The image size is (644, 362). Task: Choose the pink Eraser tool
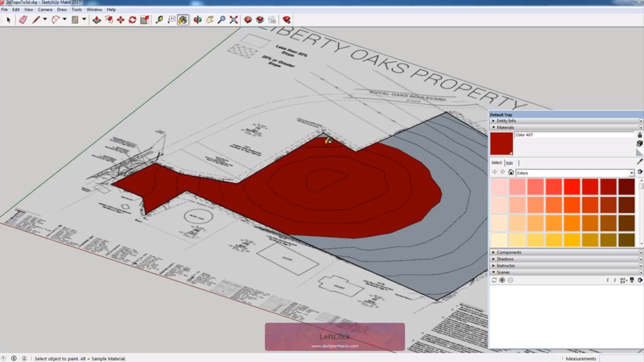23,20
